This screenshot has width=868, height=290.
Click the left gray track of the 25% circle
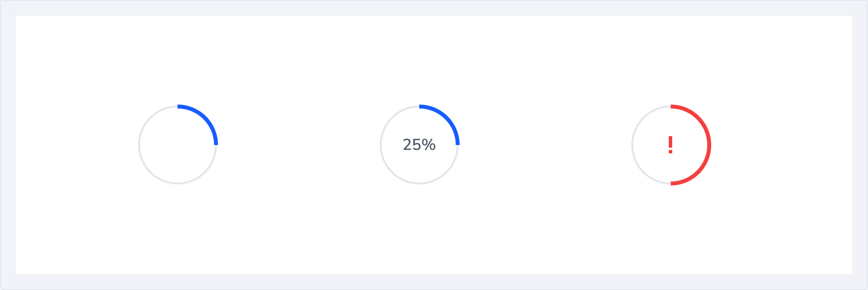[x=381, y=145]
